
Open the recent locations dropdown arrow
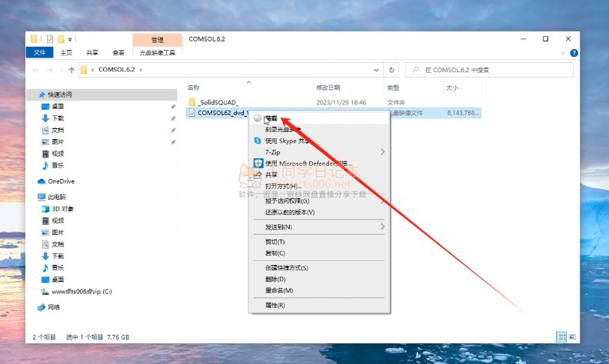(61, 70)
